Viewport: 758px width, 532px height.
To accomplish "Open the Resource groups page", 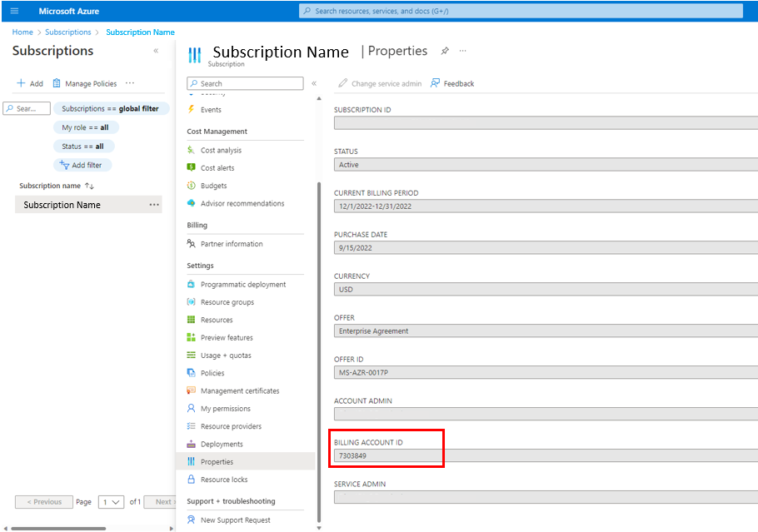I will coord(227,302).
